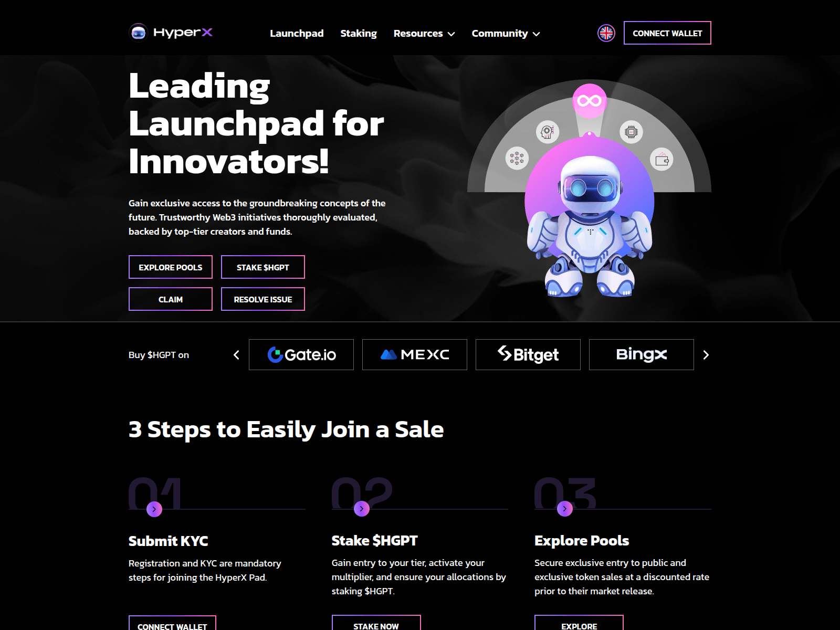Select the wallet icon on the dial
Screen dimensions: 840x630
click(661, 160)
